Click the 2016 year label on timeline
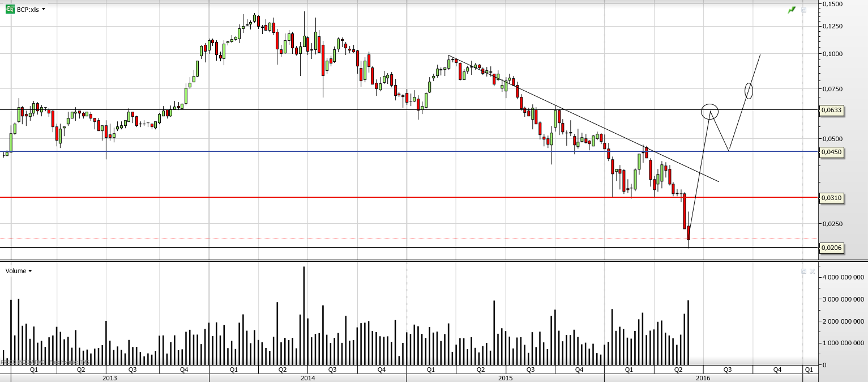The height and width of the screenshot is (382, 868). click(x=703, y=377)
